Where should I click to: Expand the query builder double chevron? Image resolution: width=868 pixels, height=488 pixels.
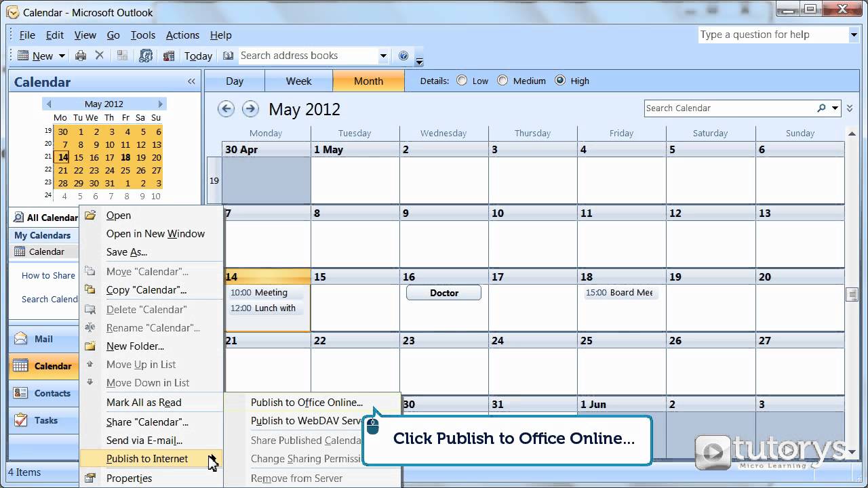coord(850,108)
